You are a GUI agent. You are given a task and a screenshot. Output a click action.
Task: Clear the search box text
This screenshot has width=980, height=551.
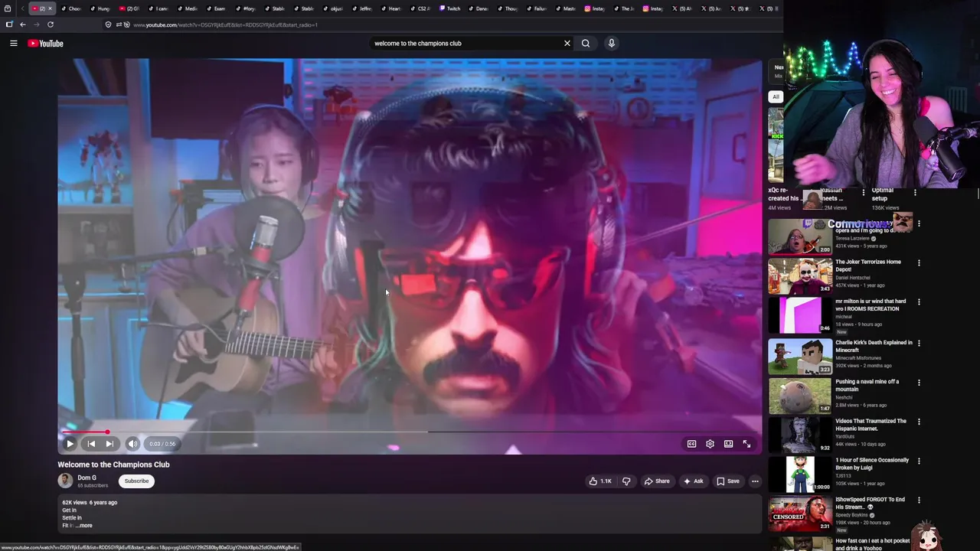click(x=567, y=44)
